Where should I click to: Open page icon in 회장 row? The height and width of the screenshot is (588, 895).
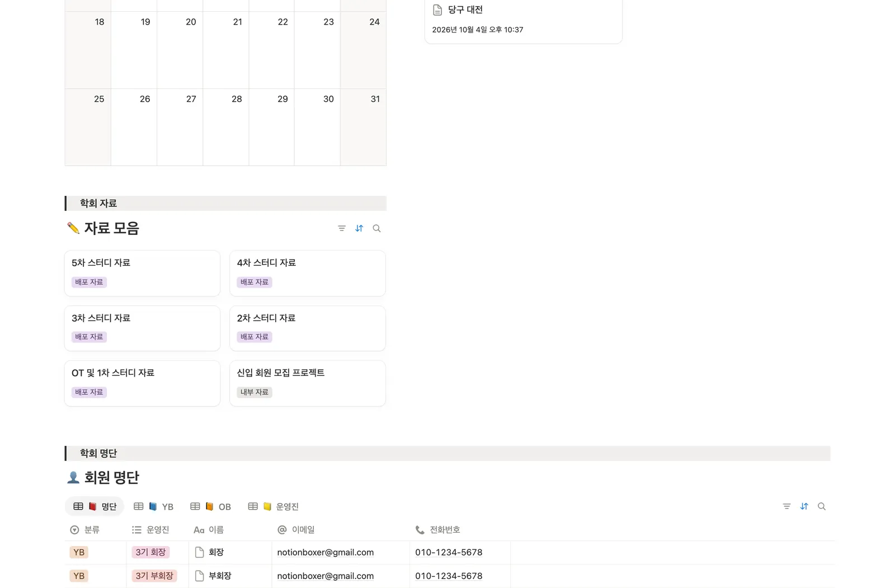click(199, 552)
